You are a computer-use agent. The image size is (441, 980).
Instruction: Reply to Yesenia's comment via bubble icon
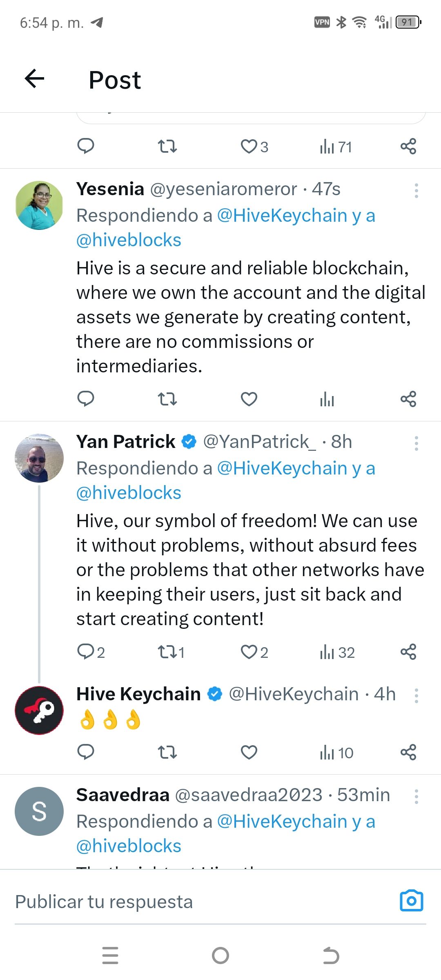tap(86, 399)
